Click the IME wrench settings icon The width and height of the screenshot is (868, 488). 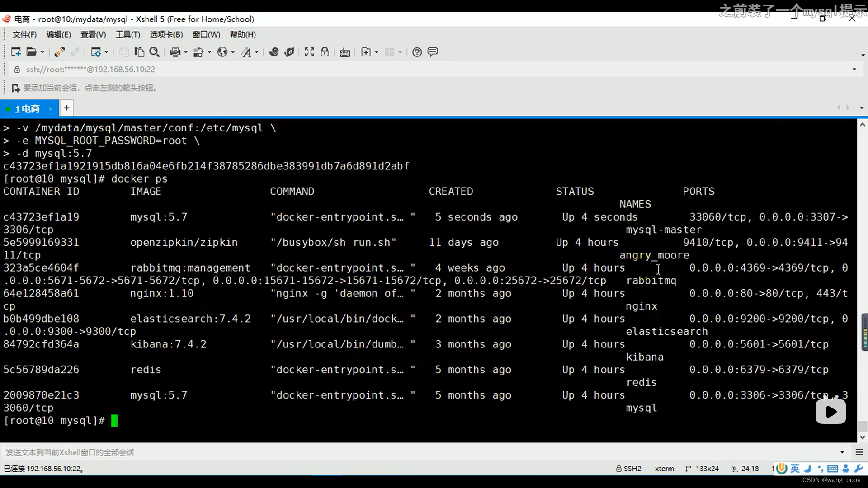click(x=859, y=469)
